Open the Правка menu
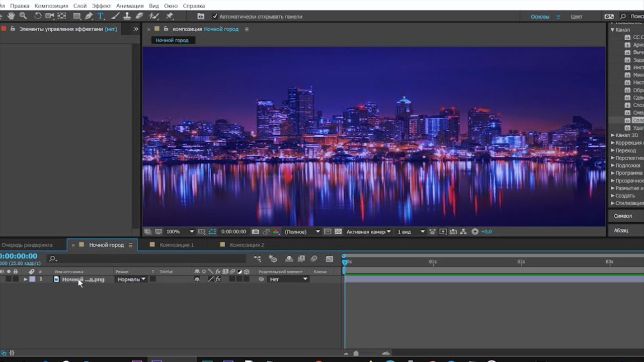 click(20, 6)
